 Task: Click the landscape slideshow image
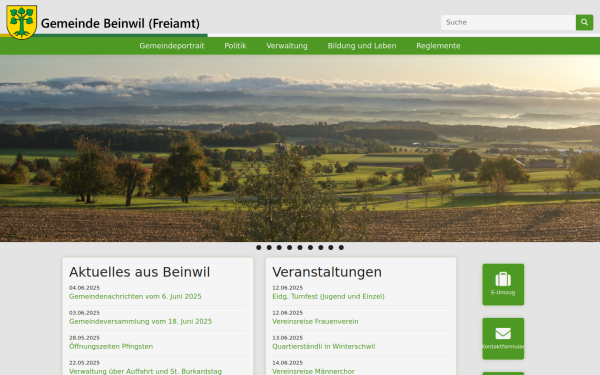point(300,148)
